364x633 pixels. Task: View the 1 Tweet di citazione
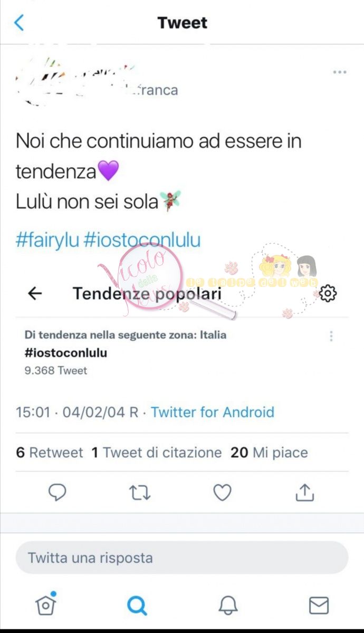click(157, 453)
